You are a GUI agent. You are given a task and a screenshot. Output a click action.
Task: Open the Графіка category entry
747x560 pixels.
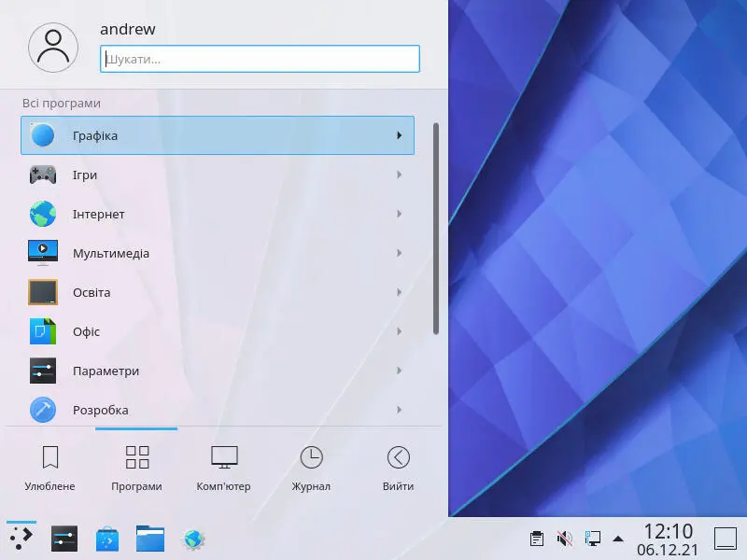218,135
